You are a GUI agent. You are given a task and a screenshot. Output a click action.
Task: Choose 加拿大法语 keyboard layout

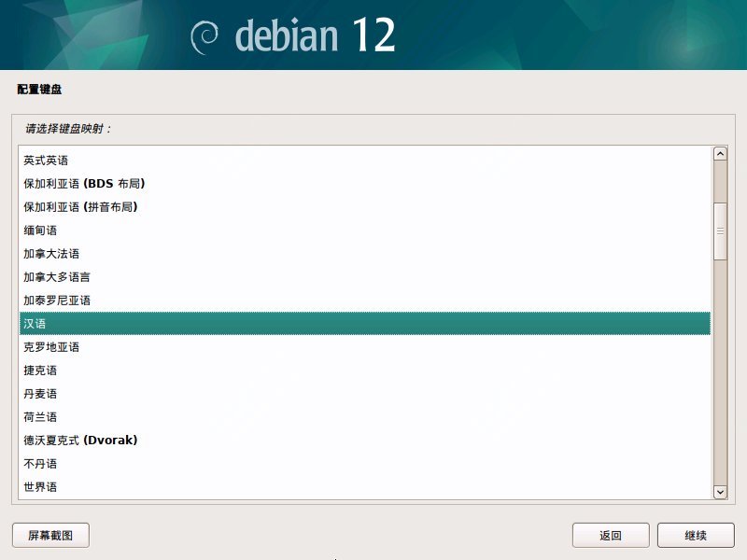[51, 254]
